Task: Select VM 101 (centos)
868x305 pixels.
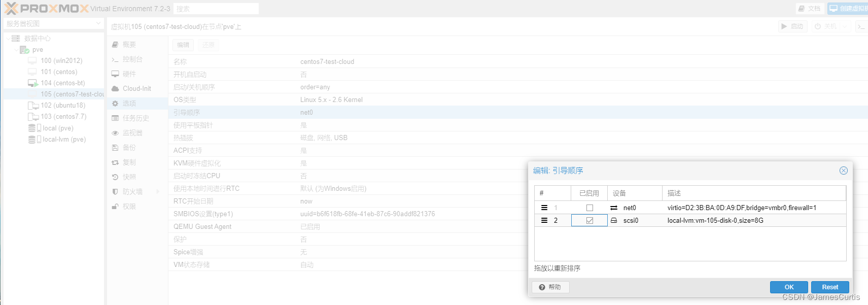Action: point(59,72)
